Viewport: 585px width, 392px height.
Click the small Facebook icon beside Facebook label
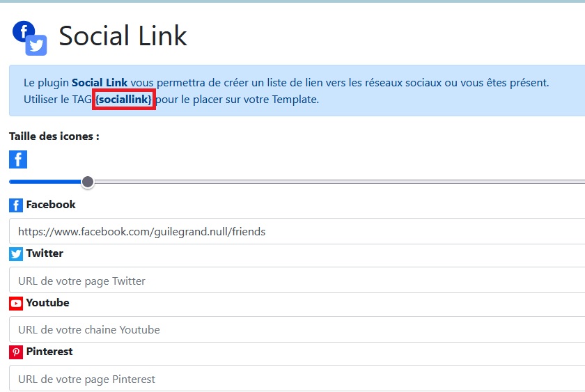coord(16,205)
